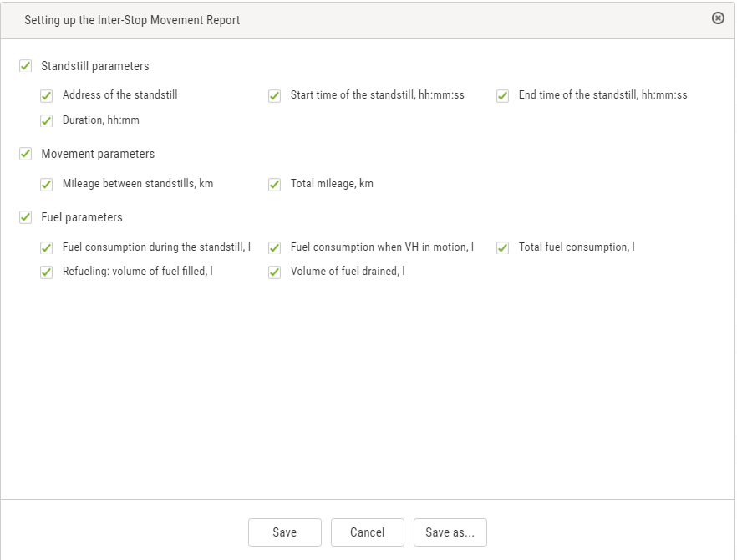Toggle Volume of fuel drained checkbox
This screenshot has width=737, height=560.
[x=274, y=272]
